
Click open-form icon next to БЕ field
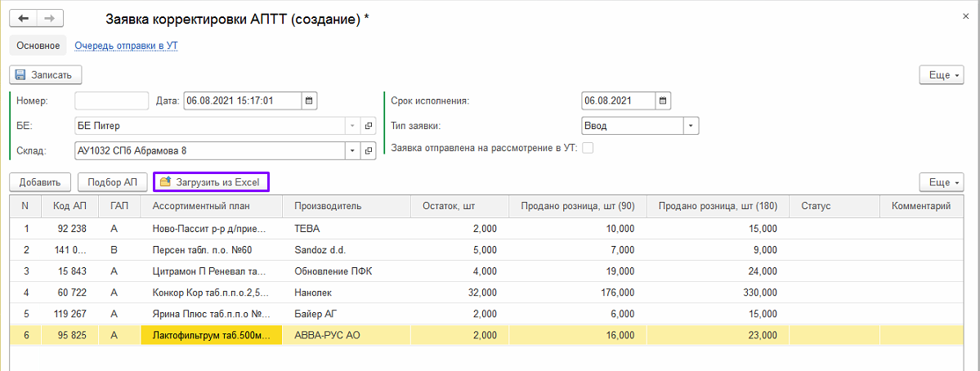coord(368,126)
